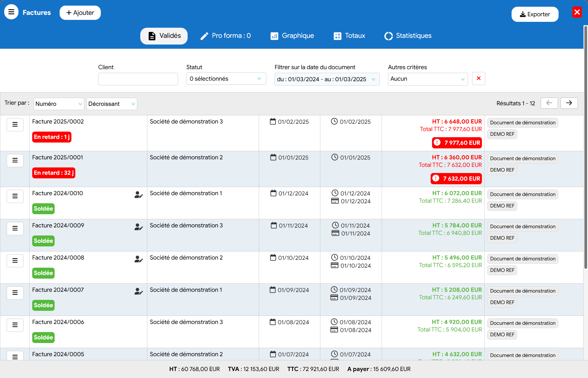Clear filters with the red X button
588x378 pixels.
(479, 78)
